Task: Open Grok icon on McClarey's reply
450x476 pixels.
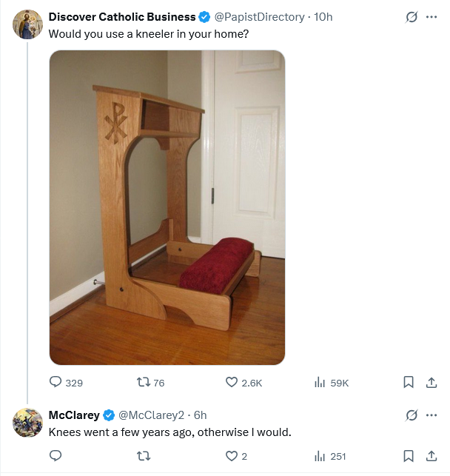Action: pyautogui.click(x=412, y=415)
